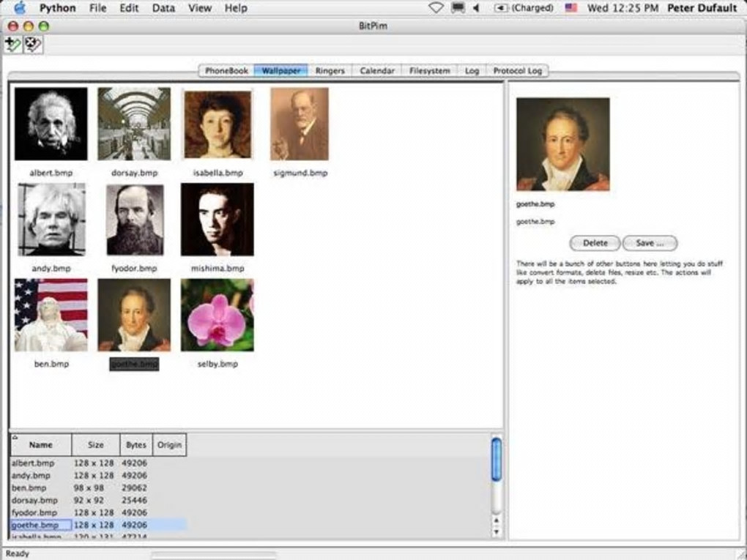Click the Peter Dufault user menu

(x=702, y=7)
